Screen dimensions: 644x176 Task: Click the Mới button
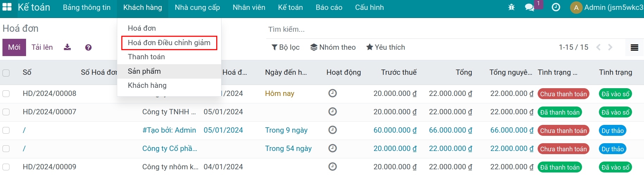click(14, 47)
